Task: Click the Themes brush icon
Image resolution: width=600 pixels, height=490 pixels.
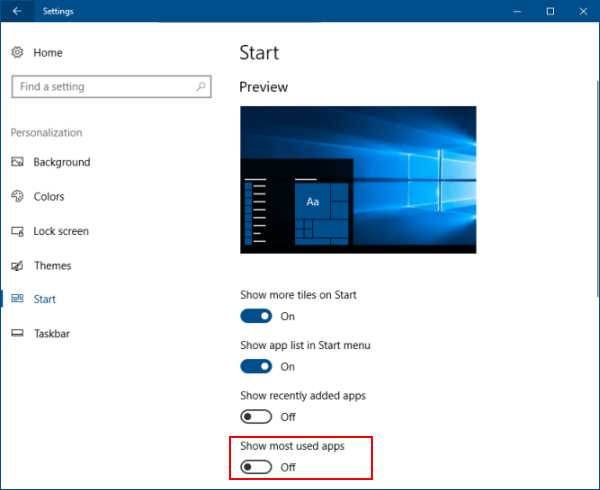Action: coord(17,265)
